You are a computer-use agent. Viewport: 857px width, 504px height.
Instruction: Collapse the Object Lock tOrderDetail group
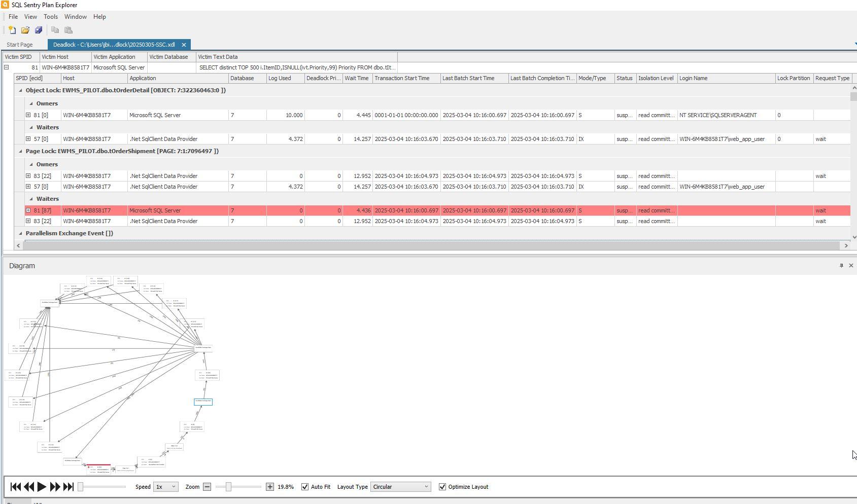tap(20, 90)
